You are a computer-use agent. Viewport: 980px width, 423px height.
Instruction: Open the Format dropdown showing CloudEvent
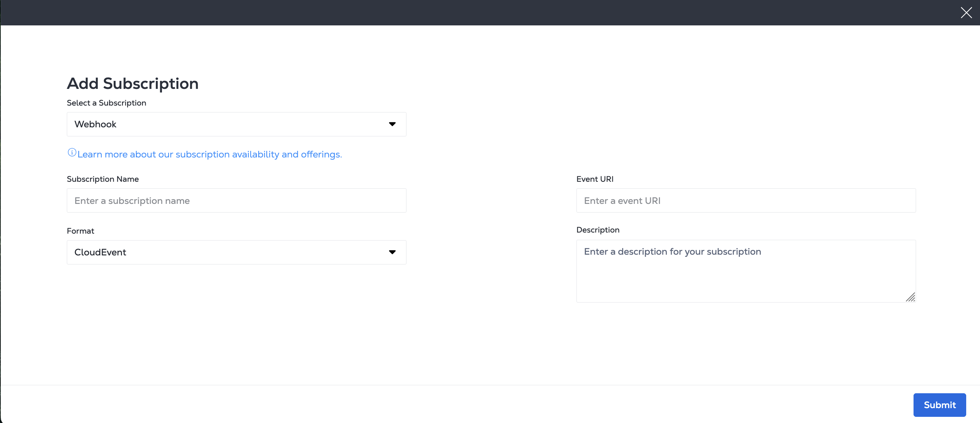228,252
